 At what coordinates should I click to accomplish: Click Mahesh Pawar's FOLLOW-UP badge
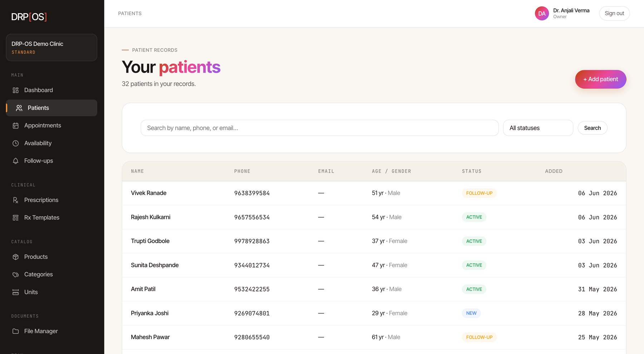click(x=479, y=337)
